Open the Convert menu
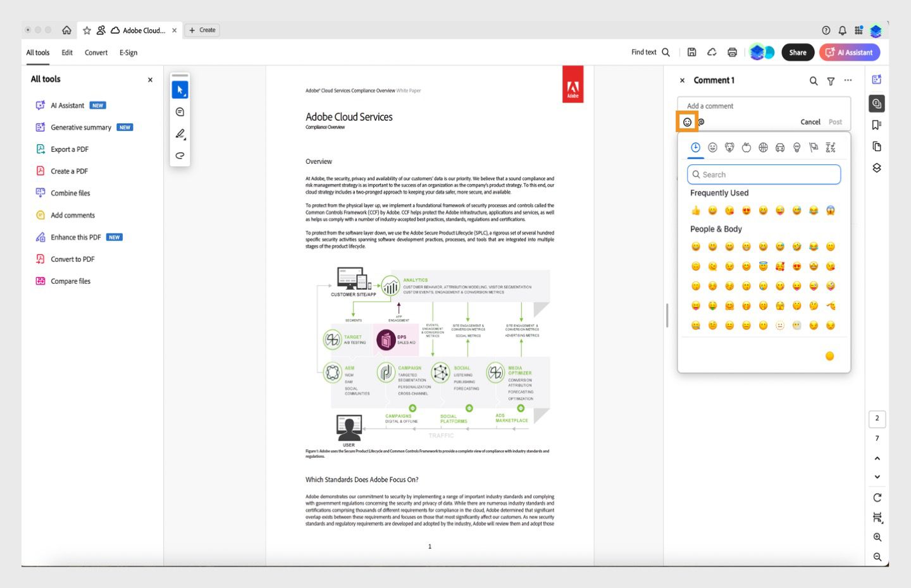911x588 pixels. pos(96,52)
